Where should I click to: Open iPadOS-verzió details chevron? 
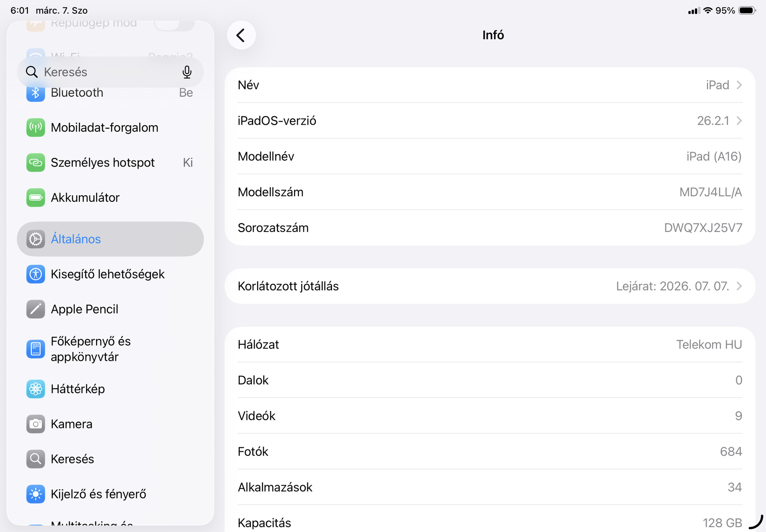click(x=739, y=121)
